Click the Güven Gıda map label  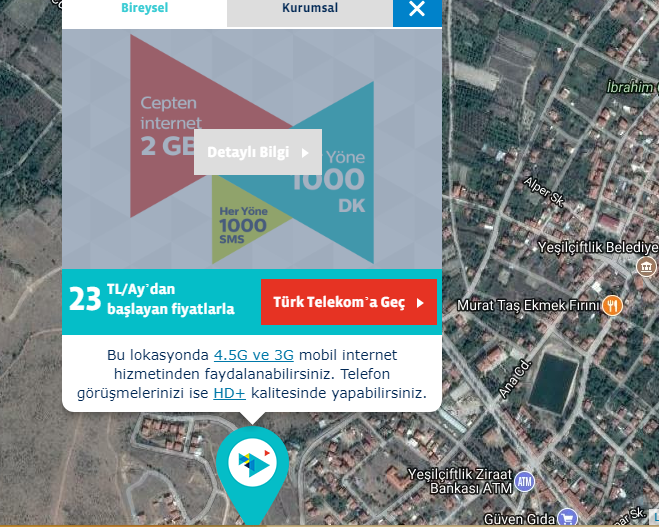click(x=519, y=519)
